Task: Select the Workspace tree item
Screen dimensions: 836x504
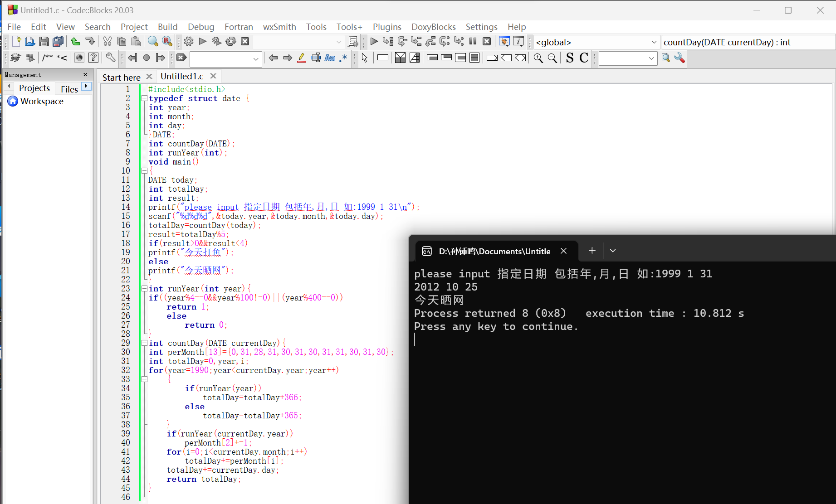Action: 42,101
